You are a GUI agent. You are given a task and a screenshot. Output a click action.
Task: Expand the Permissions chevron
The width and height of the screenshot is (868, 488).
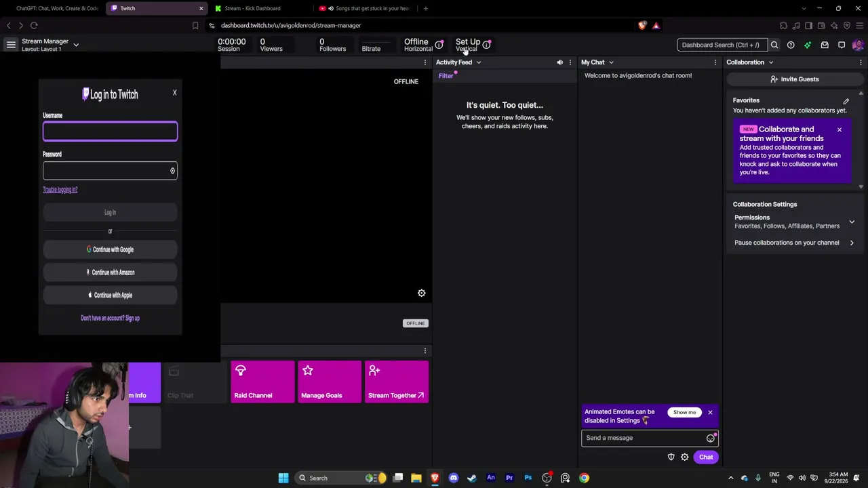(x=852, y=222)
